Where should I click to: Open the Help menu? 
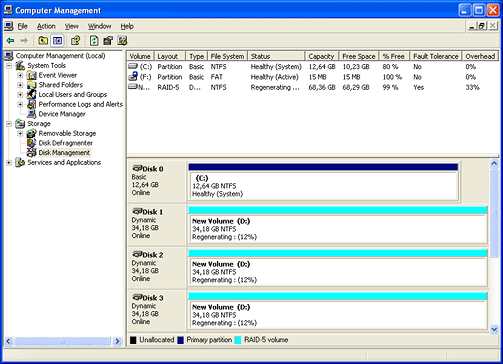tap(127, 26)
